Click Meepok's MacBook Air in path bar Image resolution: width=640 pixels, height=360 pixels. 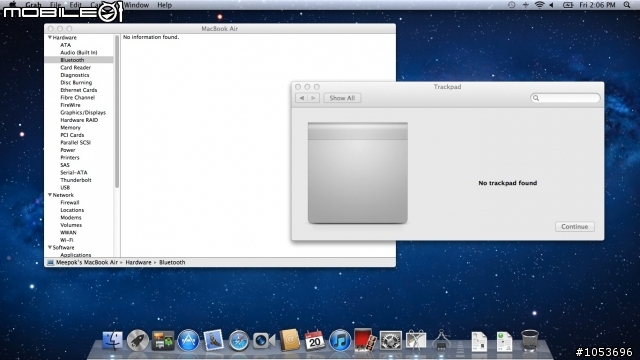click(x=87, y=262)
